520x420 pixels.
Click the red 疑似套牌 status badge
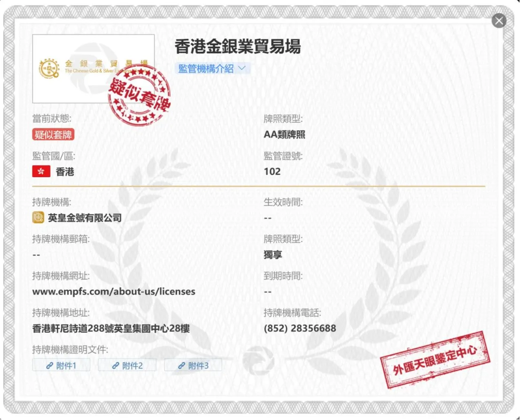[x=53, y=135]
